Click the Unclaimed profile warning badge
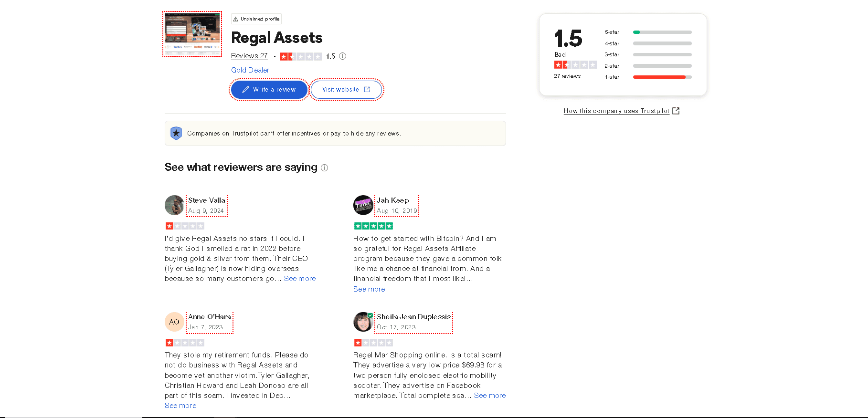Image resolution: width=868 pixels, height=418 pixels. coord(256,19)
